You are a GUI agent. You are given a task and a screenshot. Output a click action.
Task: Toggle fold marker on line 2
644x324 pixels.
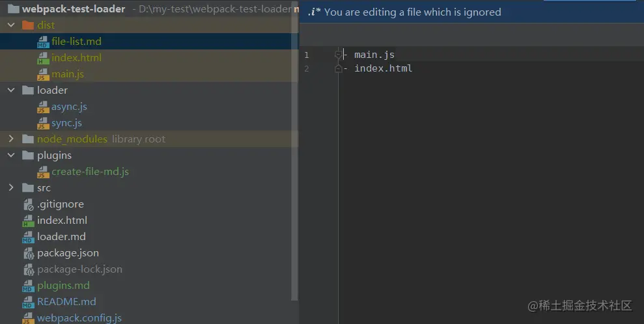pos(338,68)
